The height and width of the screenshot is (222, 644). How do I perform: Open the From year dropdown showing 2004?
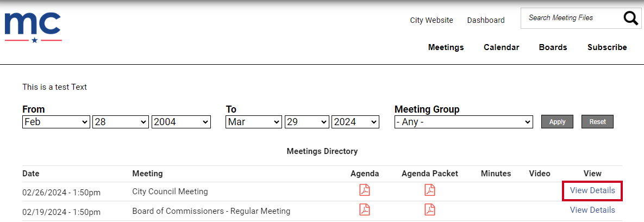point(181,122)
